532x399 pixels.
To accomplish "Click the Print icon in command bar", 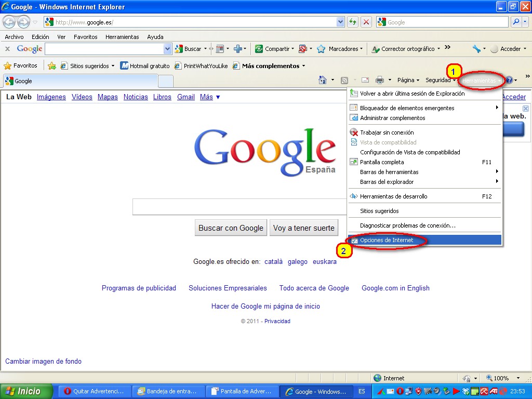I will pos(380,80).
